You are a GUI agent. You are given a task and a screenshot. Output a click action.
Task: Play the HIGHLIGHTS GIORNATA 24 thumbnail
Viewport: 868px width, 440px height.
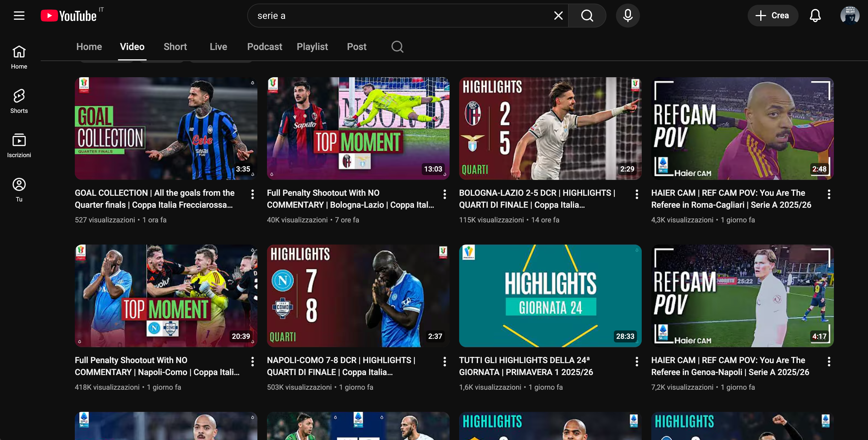[550, 295]
